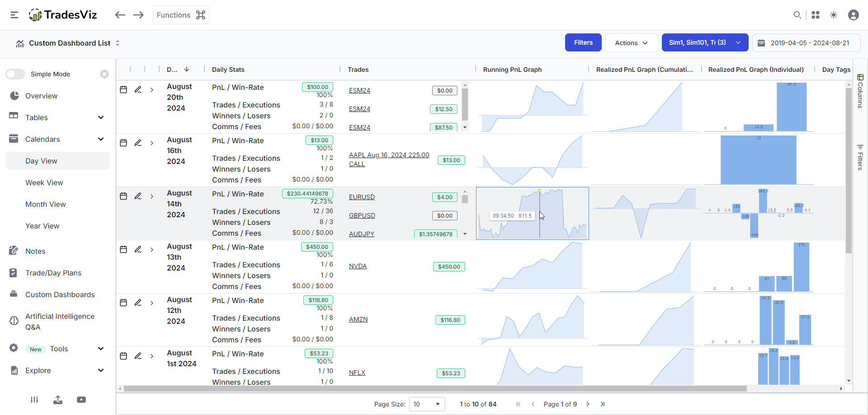Toggle Simple Mode switch
The width and height of the screenshot is (868, 415).
[15, 74]
